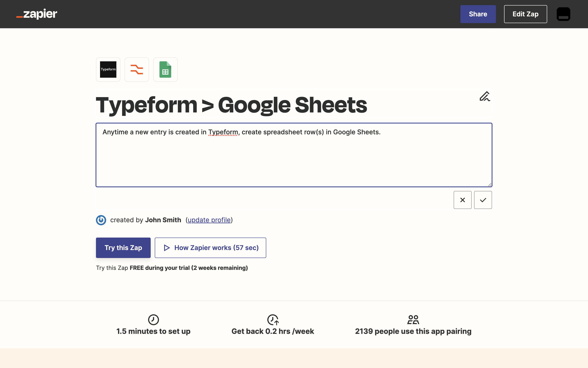Grab the textarea resize handle

coord(489,184)
